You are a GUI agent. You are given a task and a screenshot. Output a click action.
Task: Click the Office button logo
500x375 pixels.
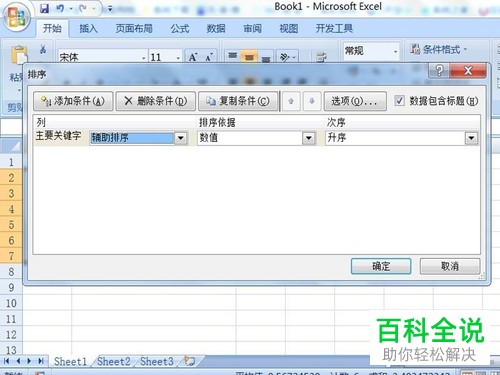tap(16, 16)
